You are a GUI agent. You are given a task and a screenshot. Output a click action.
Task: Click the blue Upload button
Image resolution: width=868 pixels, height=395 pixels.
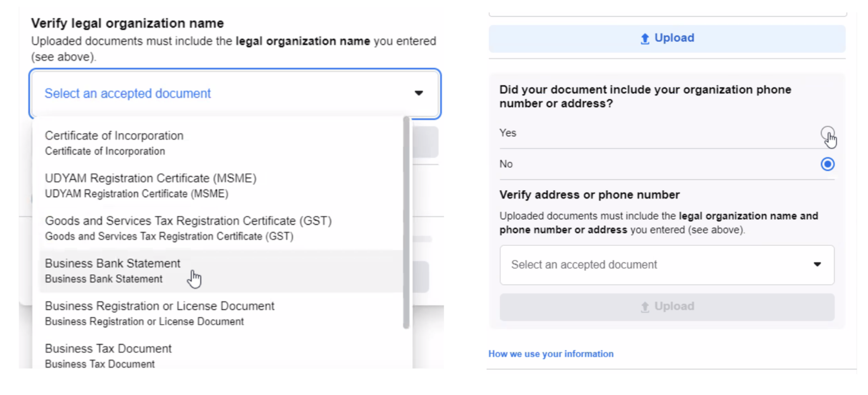(x=667, y=38)
